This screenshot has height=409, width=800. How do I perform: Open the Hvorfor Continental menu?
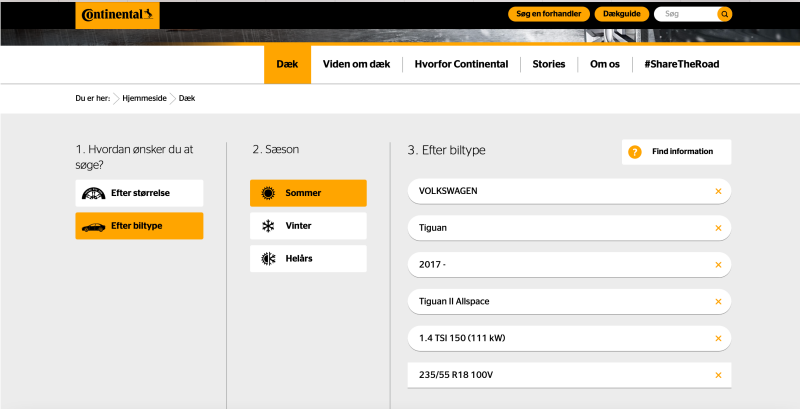click(x=461, y=64)
